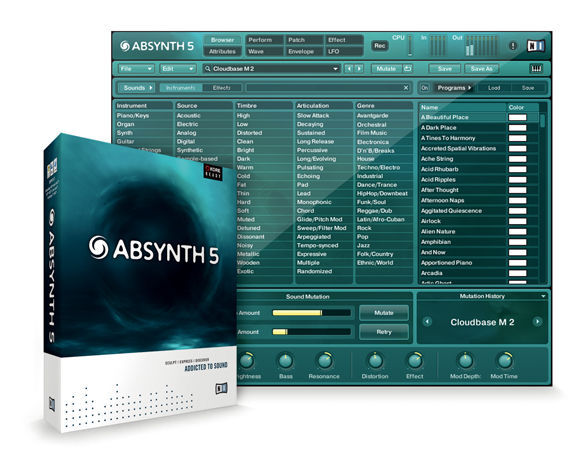The image size is (578, 462).
Task: Click the A Dark Place color swatch
Action: (518, 128)
